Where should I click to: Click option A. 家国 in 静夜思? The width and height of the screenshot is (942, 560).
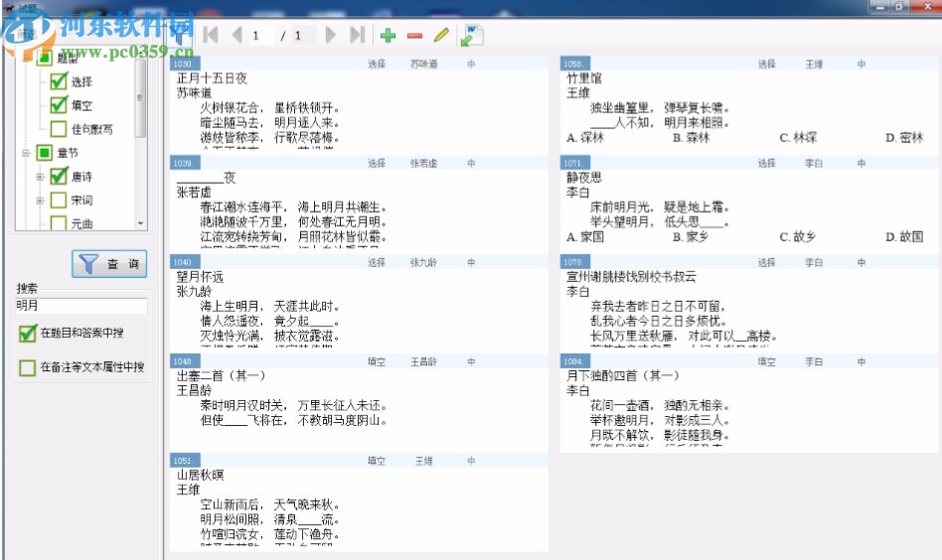(x=584, y=237)
